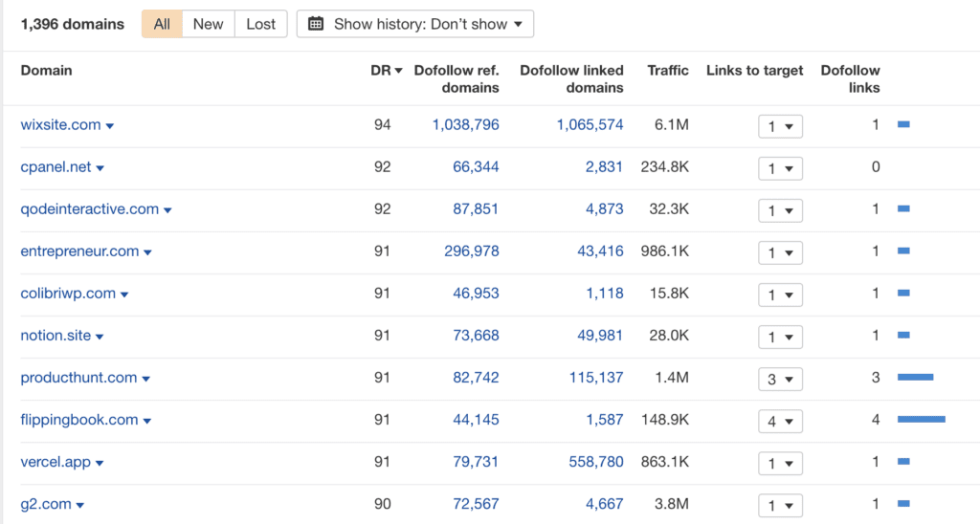Click qodeinteractive.com ref. domains value 87,851
The height and width of the screenshot is (524, 980).
[x=476, y=209]
